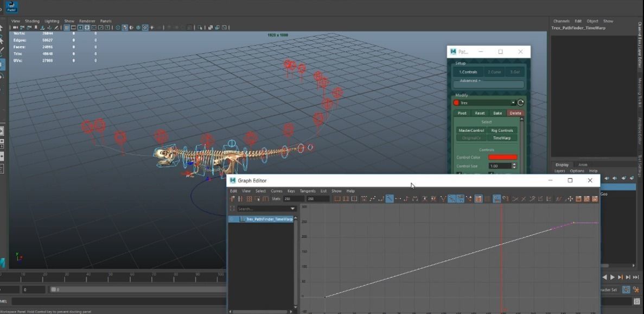This screenshot has width=644, height=314.
Task: Click the Graph Editor frame all icon
Action: [x=337, y=199]
